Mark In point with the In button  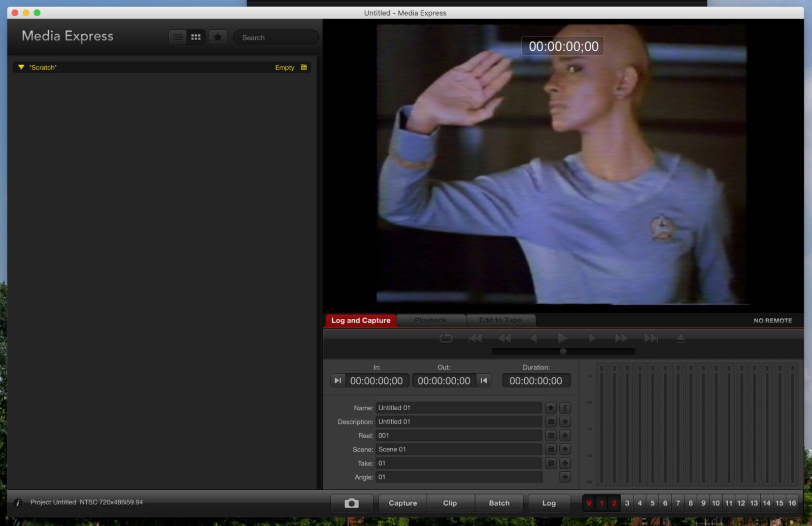337,381
